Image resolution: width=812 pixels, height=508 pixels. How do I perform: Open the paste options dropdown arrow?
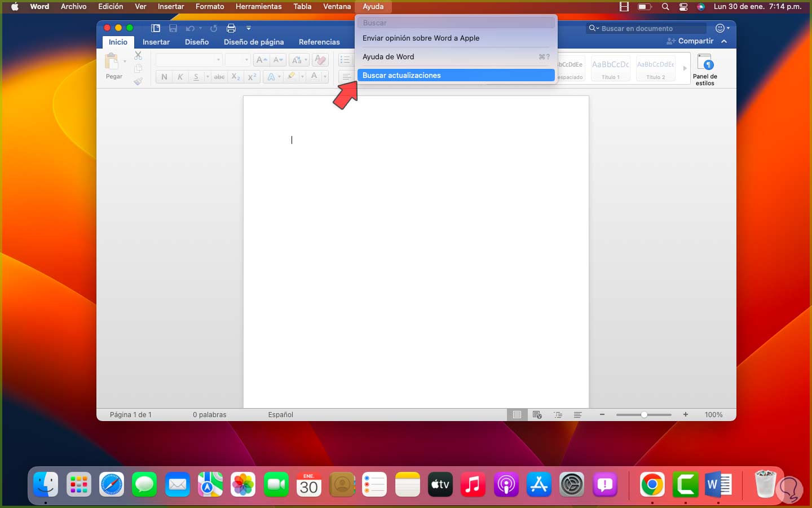pyautogui.click(x=125, y=62)
